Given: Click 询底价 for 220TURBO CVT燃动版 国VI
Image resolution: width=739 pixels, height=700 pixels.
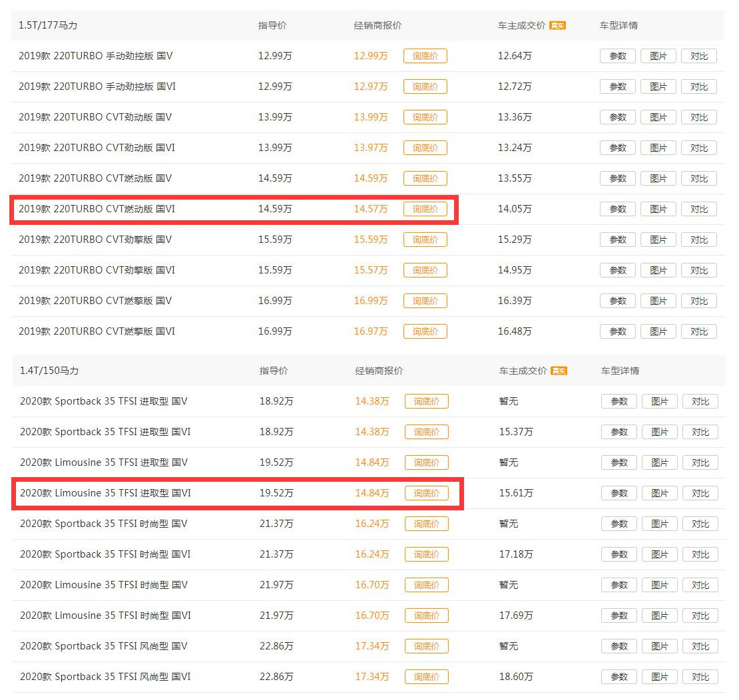Looking at the screenshot, I should point(425,209).
